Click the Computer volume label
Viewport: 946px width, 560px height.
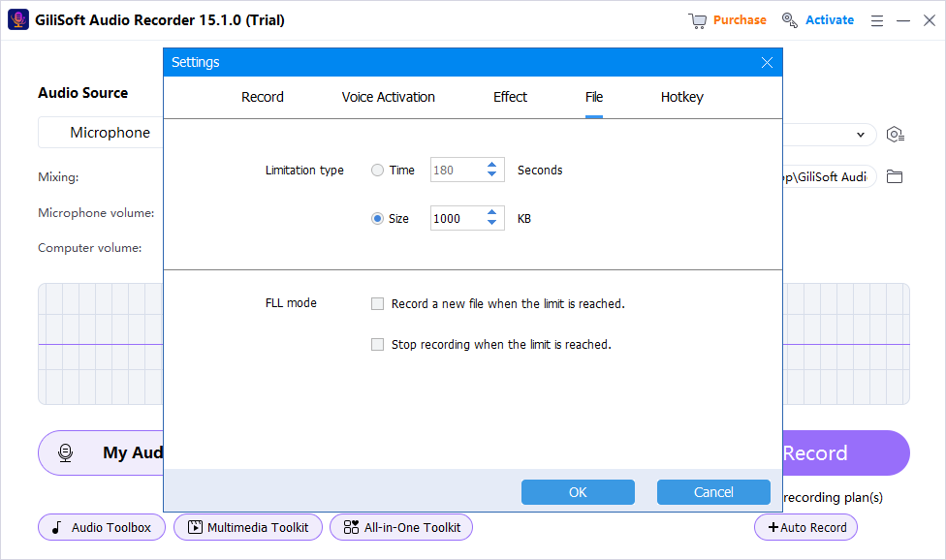(90, 248)
